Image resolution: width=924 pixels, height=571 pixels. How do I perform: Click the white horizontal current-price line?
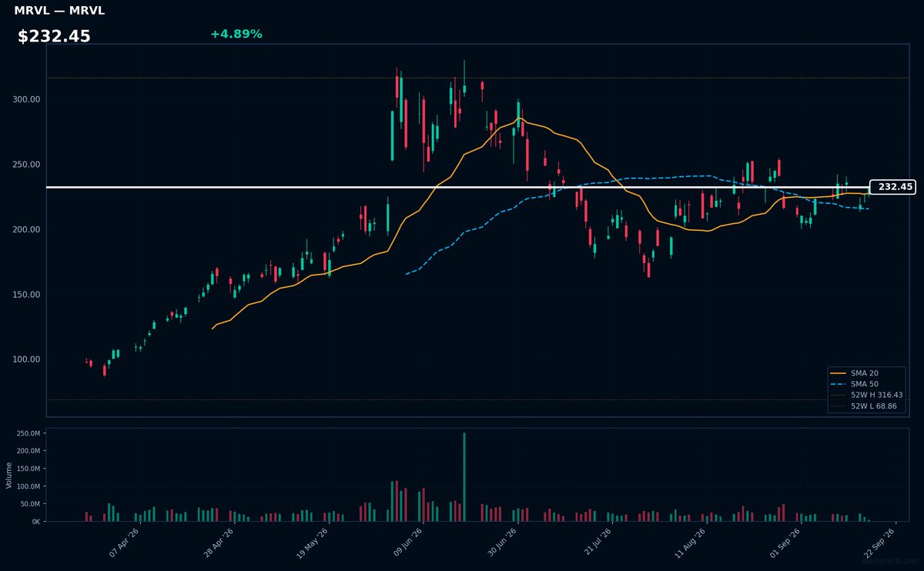tap(457, 187)
